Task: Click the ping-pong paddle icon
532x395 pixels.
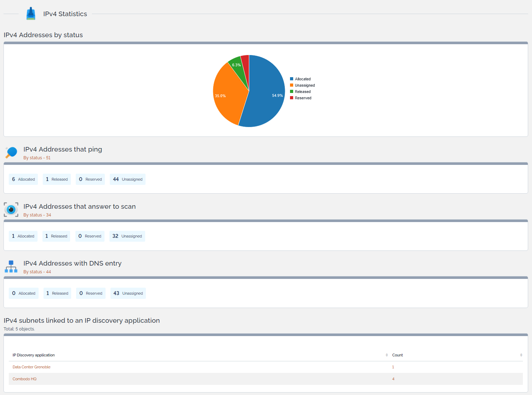Action: click(11, 153)
